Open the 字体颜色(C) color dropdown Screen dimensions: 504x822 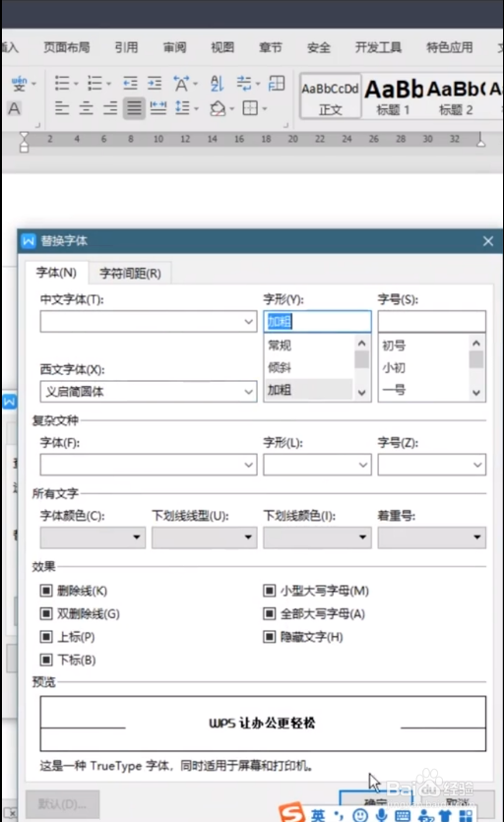coord(93,537)
